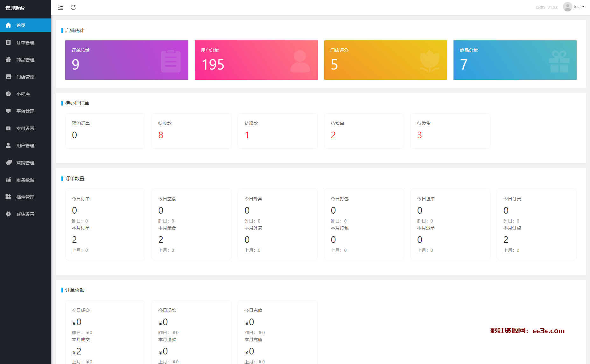Screen dimensions: 590x364
Task: Click the purple 订单总量 card
Action: [127, 60]
